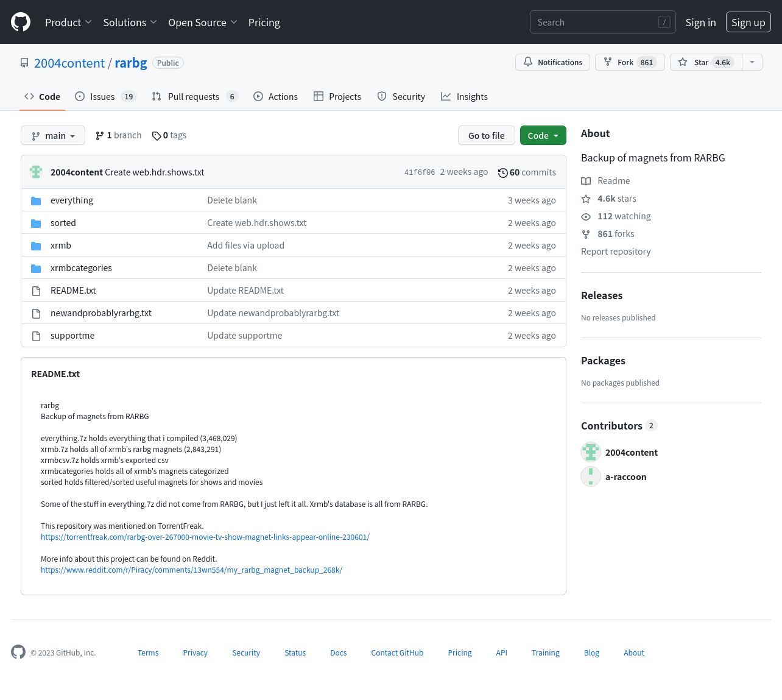Viewport: 782px width, 700px height.
Task: Switch to the Security tab
Action: click(x=401, y=96)
